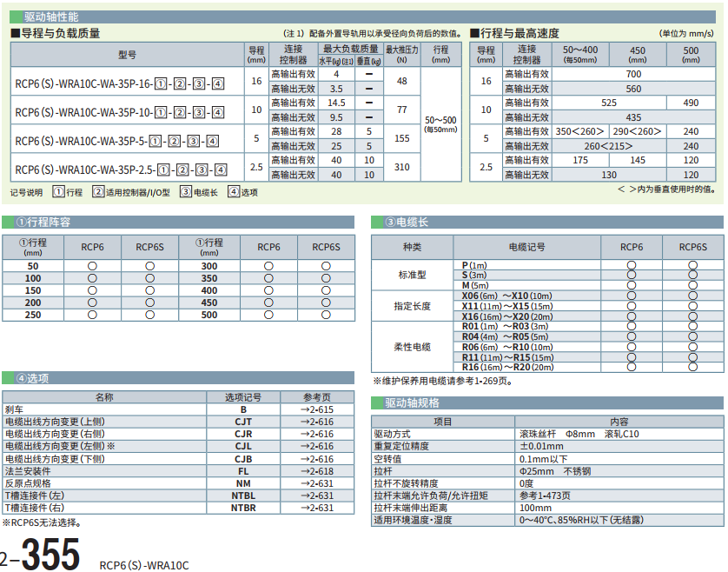Screen dimensions: 728x572
Task: Click the speed value 175
Action: (580, 160)
